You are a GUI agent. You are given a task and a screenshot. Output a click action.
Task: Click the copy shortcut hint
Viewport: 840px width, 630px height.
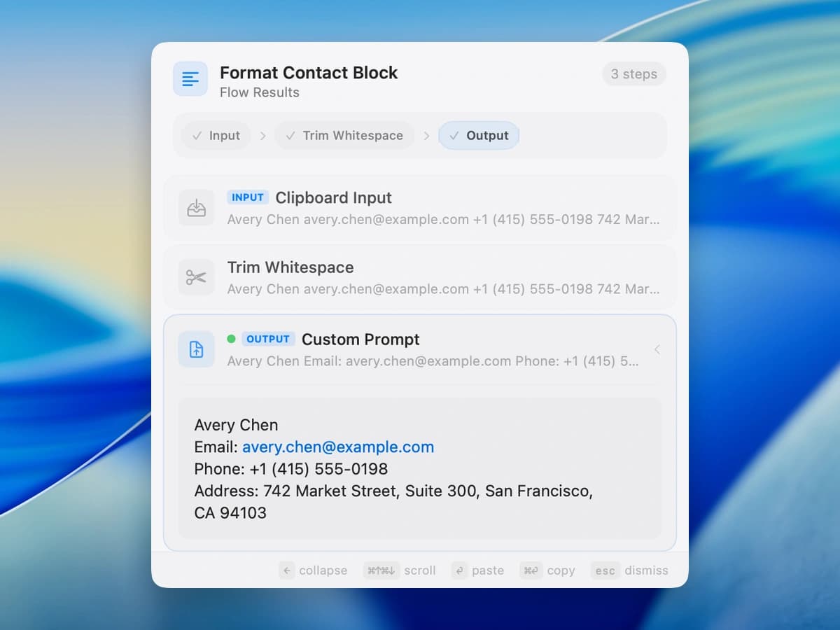(548, 570)
